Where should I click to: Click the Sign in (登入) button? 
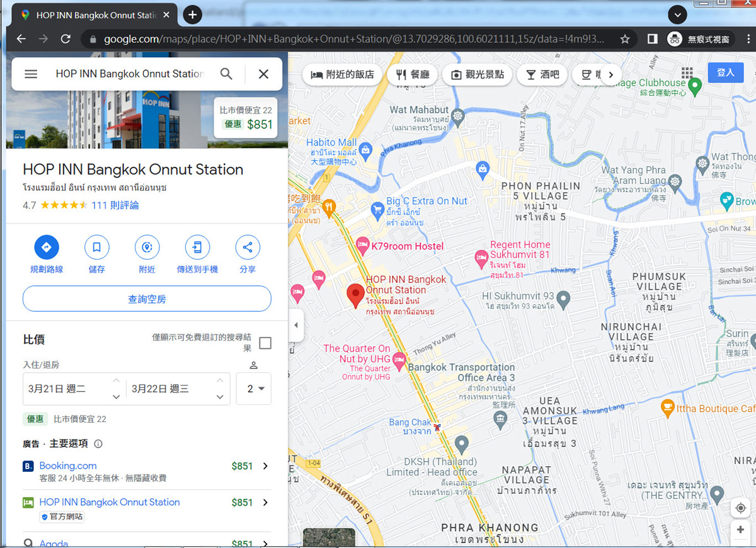point(726,72)
